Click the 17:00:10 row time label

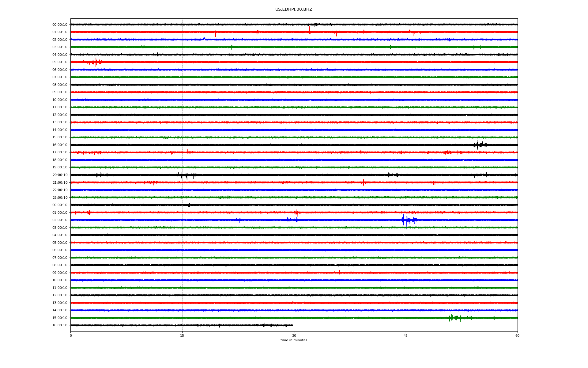(x=60, y=152)
